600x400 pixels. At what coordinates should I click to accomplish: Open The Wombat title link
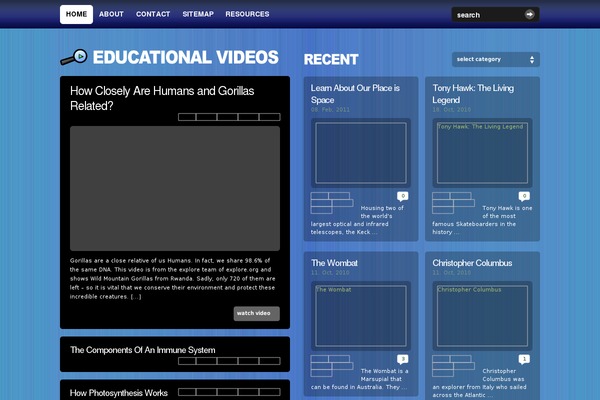coord(334,263)
